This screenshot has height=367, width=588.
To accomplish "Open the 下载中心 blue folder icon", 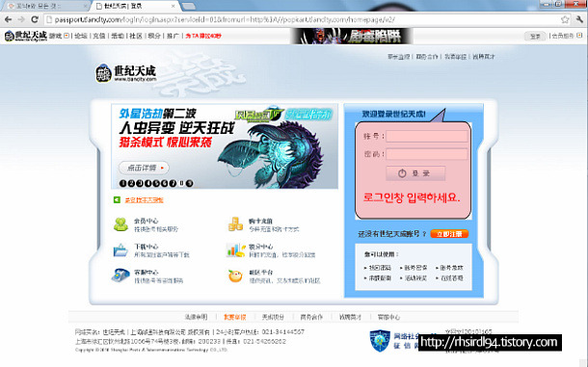I will 120,250.
